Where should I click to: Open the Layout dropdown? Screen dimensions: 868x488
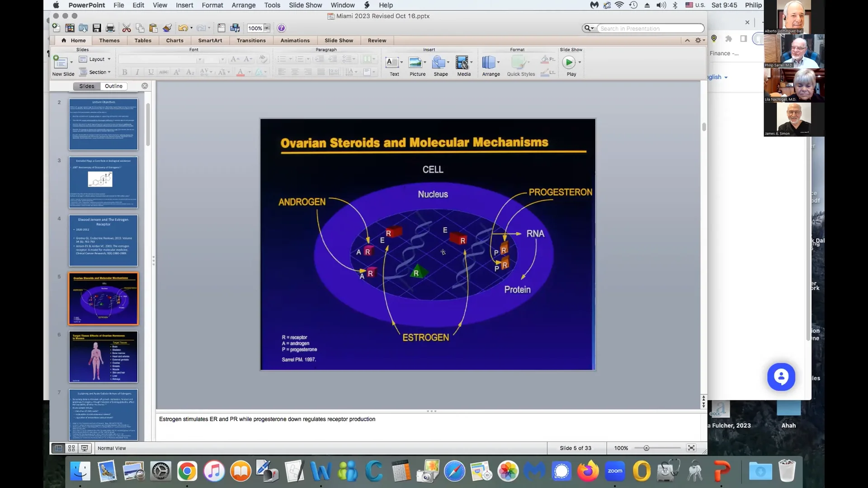click(x=95, y=59)
